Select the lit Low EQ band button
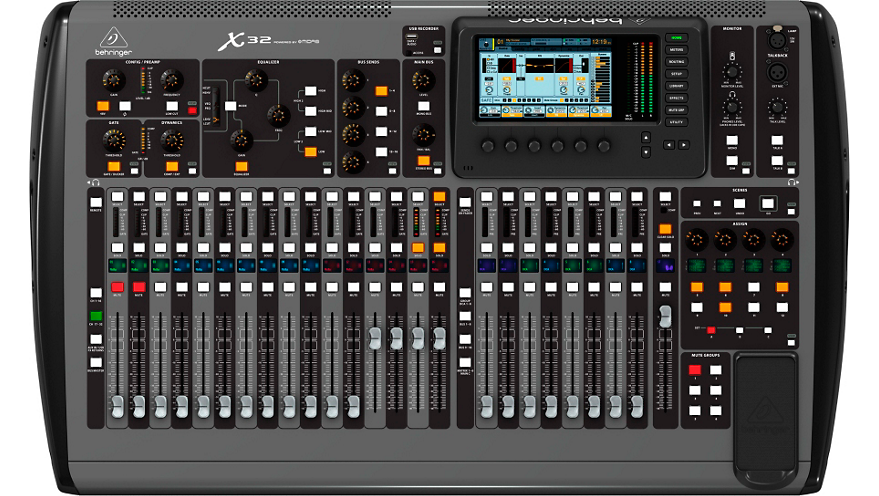Image resolution: width=879 pixels, height=496 pixels. [x=310, y=152]
